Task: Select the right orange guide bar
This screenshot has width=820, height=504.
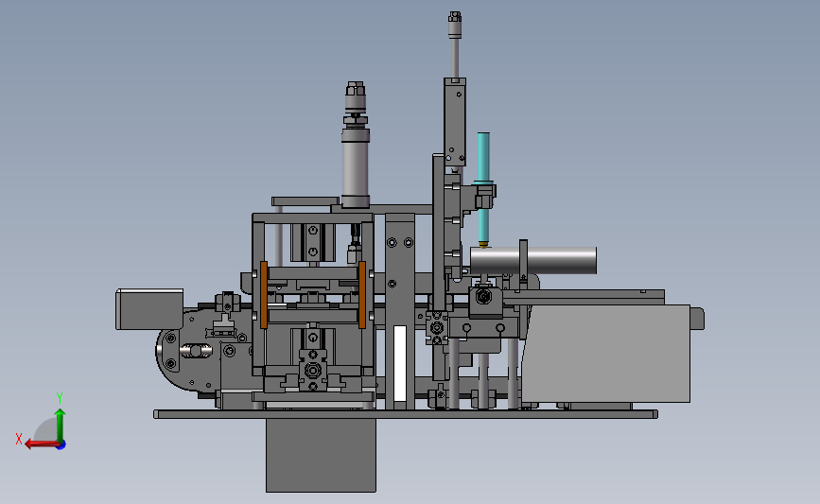Action: coord(362,295)
